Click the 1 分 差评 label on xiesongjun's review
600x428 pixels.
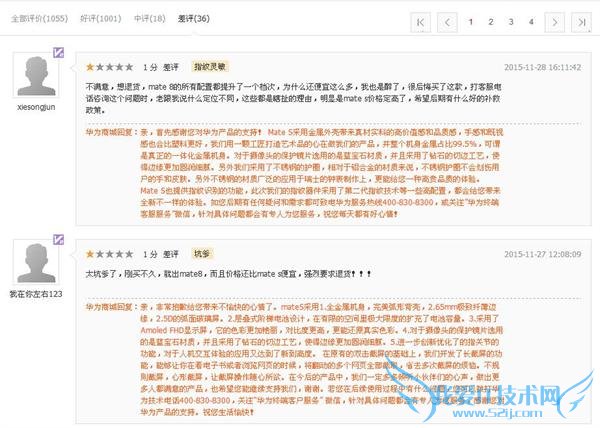coord(161,67)
